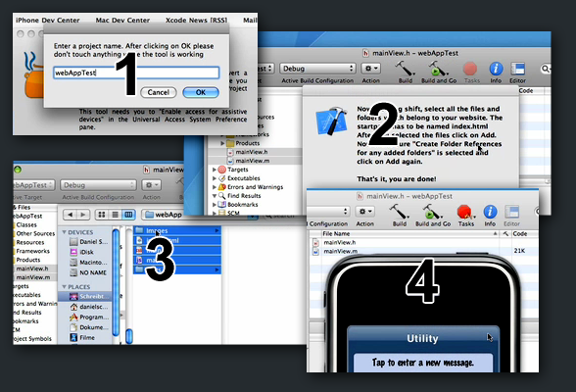Go back in the file browser of screenshot 3

click(x=70, y=215)
